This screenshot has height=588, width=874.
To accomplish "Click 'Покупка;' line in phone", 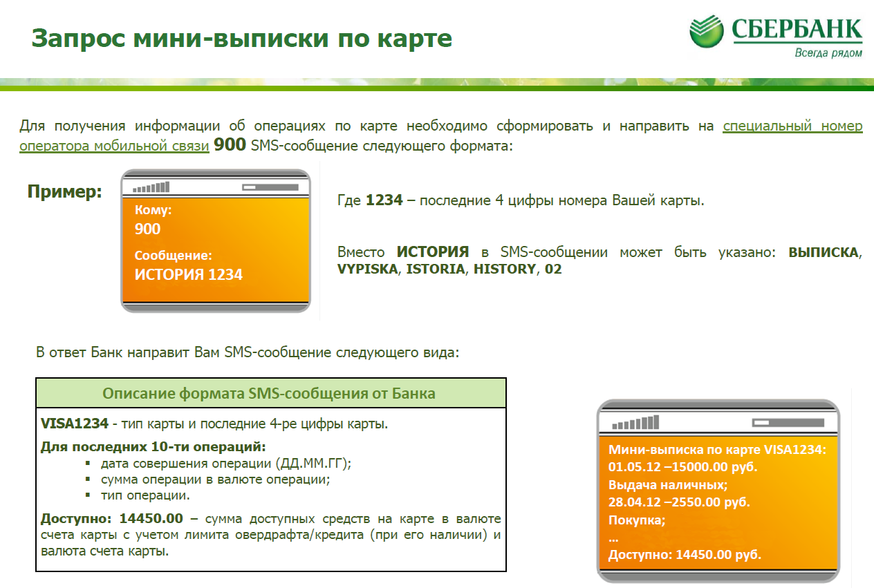I will [x=637, y=520].
